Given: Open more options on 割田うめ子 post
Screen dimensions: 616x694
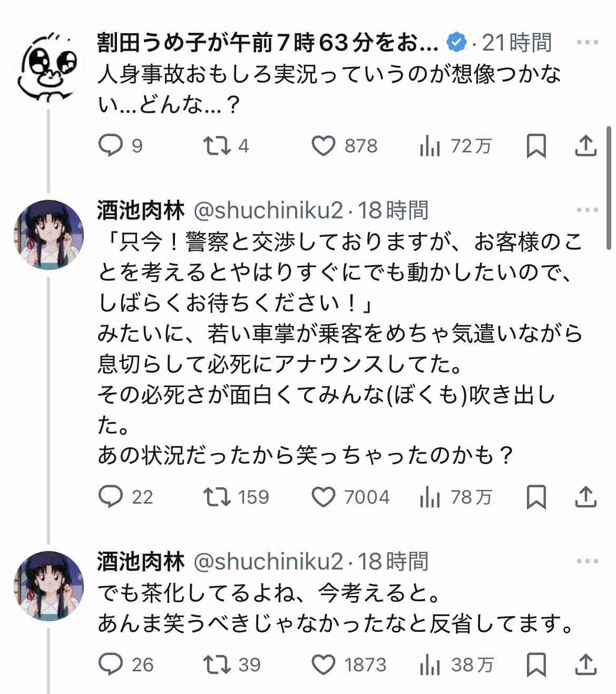Looking at the screenshot, I should tap(587, 42).
